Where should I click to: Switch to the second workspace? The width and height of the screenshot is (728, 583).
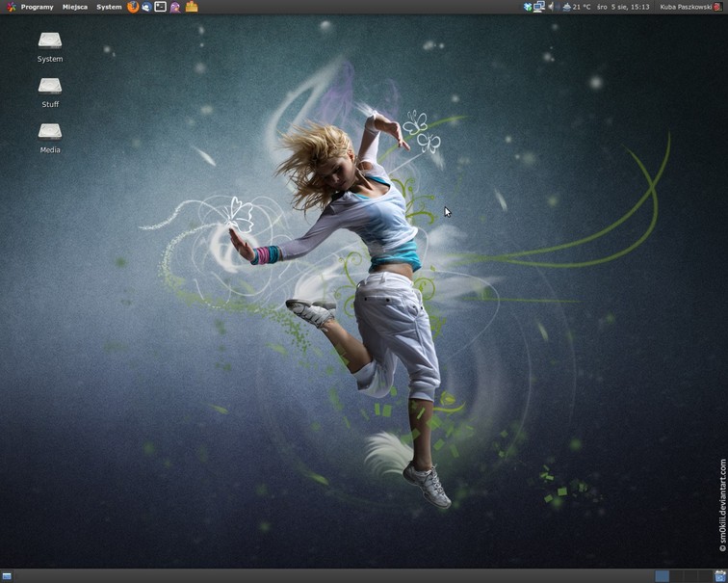point(677,576)
